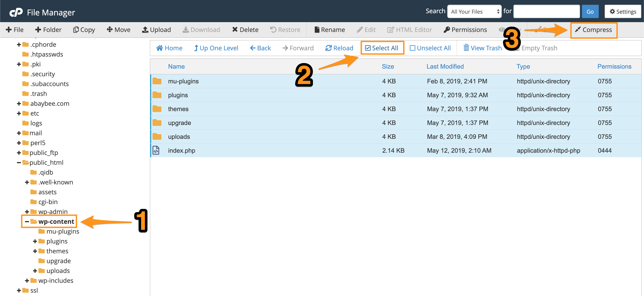This screenshot has height=296, width=644.
Task: Click the Rename file tool
Action: coord(330,30)
